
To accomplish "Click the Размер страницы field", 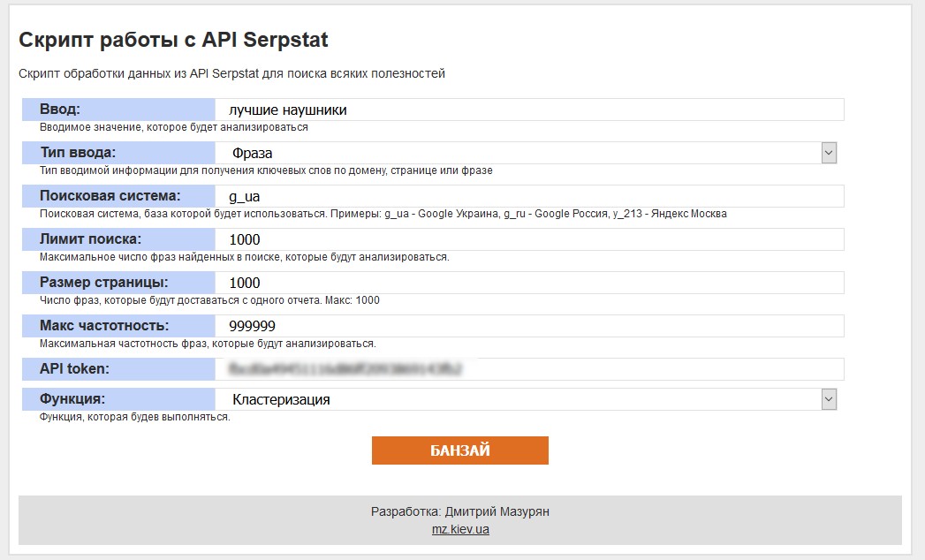I will pyautogui.click(x=529, y=283).
